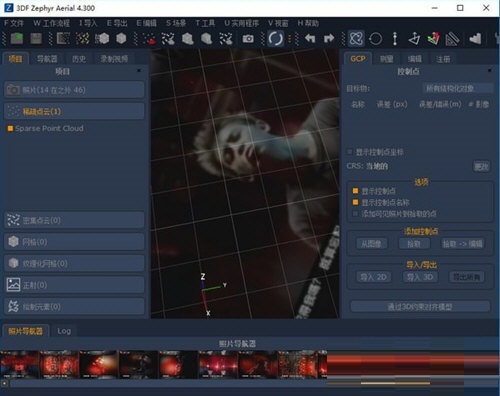The height and width of the screenshot is (396, 500).
Task: Click the 更改 CRS button
Action: point(482,166)
